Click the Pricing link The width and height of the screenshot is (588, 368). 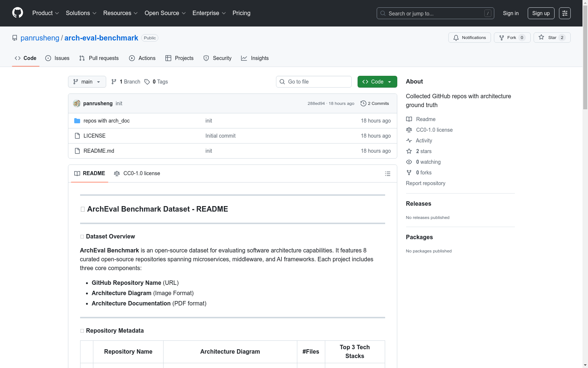point(241,13)
